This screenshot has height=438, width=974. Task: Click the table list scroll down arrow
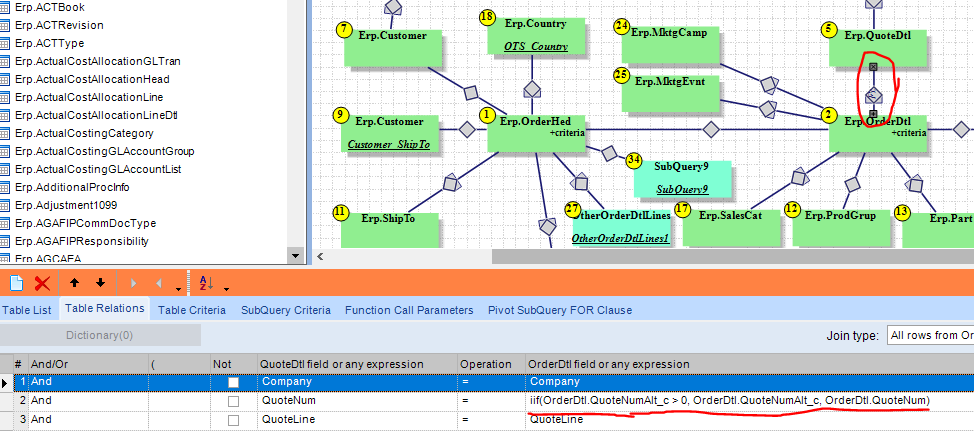[295, 255]
